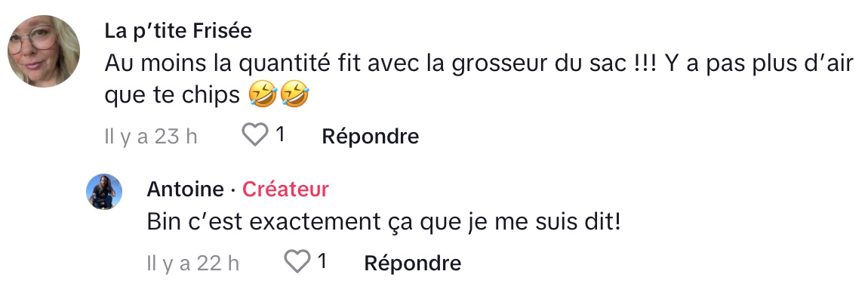868x296 pixels.
Task: Open La p'tite Frisée's profile picture
Action: [44, 51]
